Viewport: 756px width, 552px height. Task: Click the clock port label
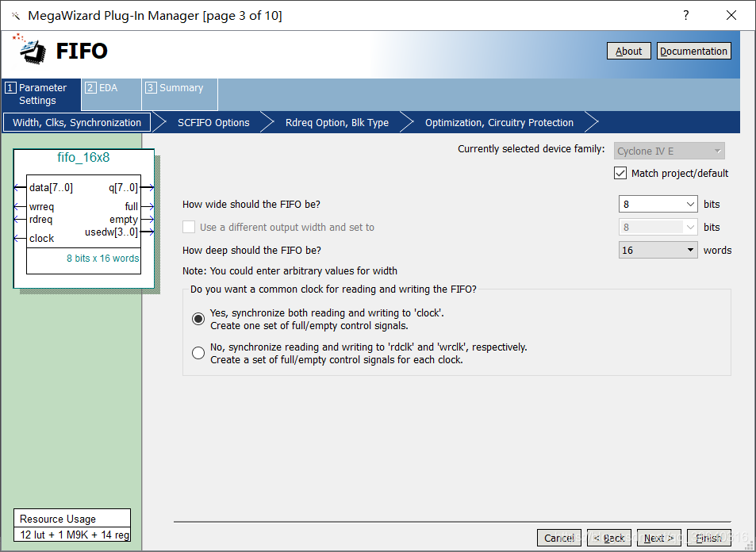(41, 238)
